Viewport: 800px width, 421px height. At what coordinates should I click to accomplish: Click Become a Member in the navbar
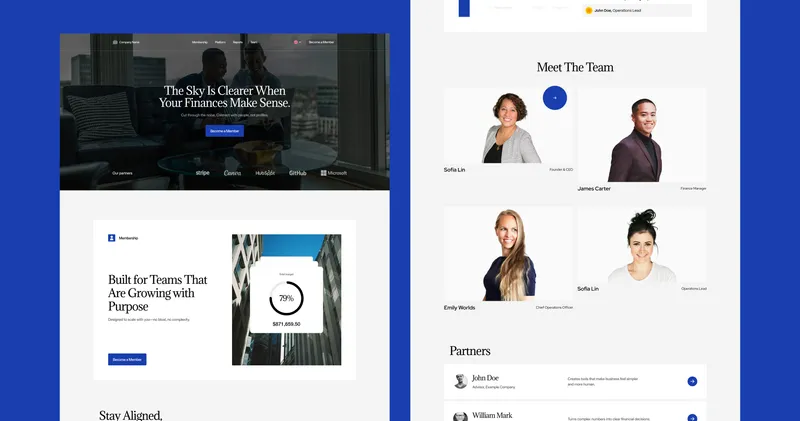click(321, 42)
